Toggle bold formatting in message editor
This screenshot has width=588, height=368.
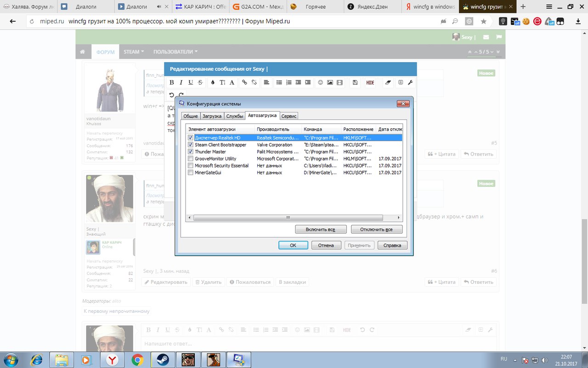[x=171, y=82]
